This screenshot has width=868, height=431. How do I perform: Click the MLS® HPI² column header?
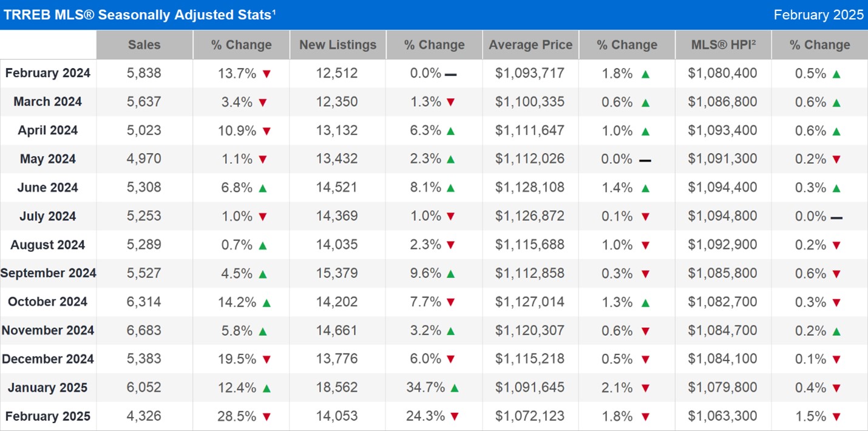724,44
